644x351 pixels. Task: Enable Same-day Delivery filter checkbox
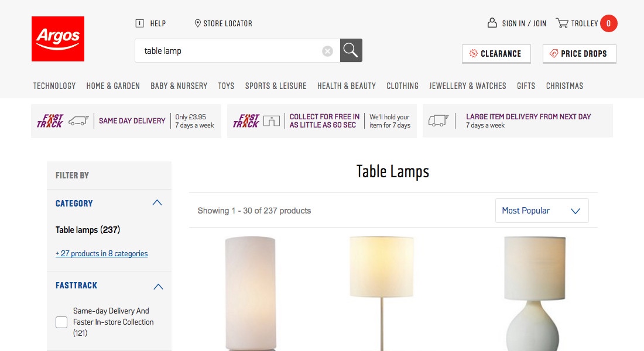pos(61,322)
